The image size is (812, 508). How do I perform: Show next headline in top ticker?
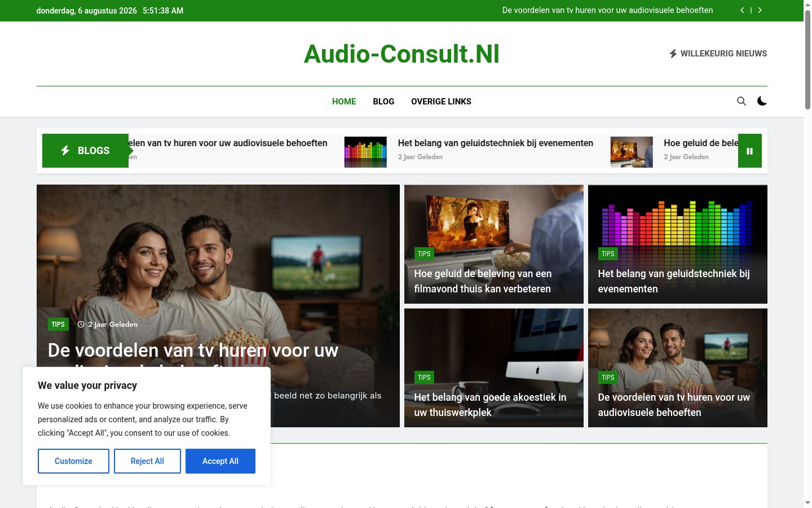[x=760, y=10]
